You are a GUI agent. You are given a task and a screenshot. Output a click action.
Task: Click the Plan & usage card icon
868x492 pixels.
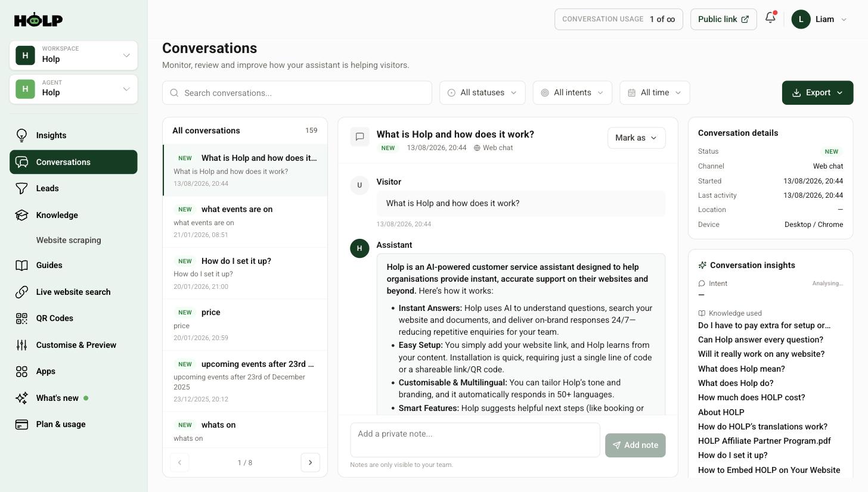21,424
